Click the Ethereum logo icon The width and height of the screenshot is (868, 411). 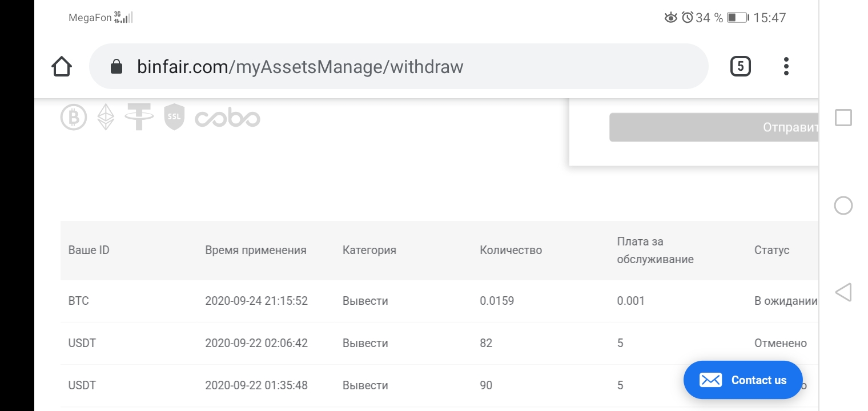point(105,117)
